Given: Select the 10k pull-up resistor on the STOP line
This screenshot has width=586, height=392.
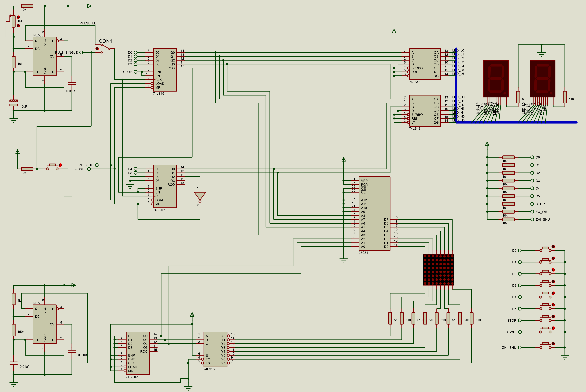Looking at the screenshot, I should click(508, 204).
